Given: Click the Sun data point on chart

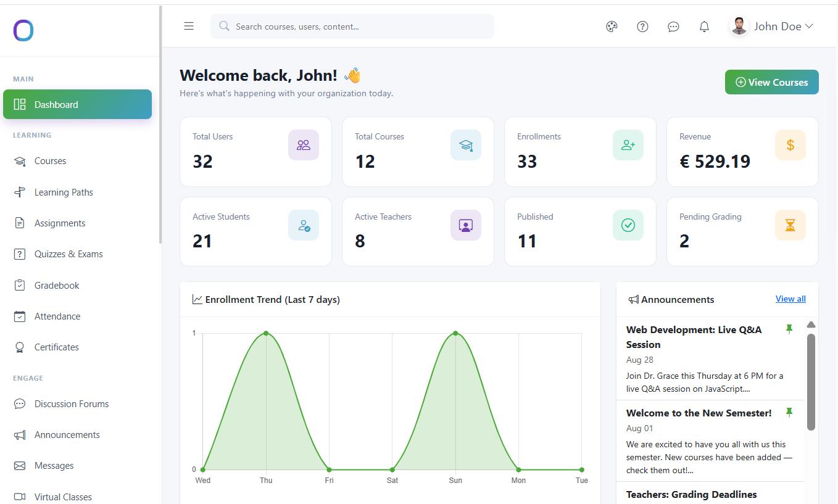Looking at the screenshot, I should [x=455, y=333].
